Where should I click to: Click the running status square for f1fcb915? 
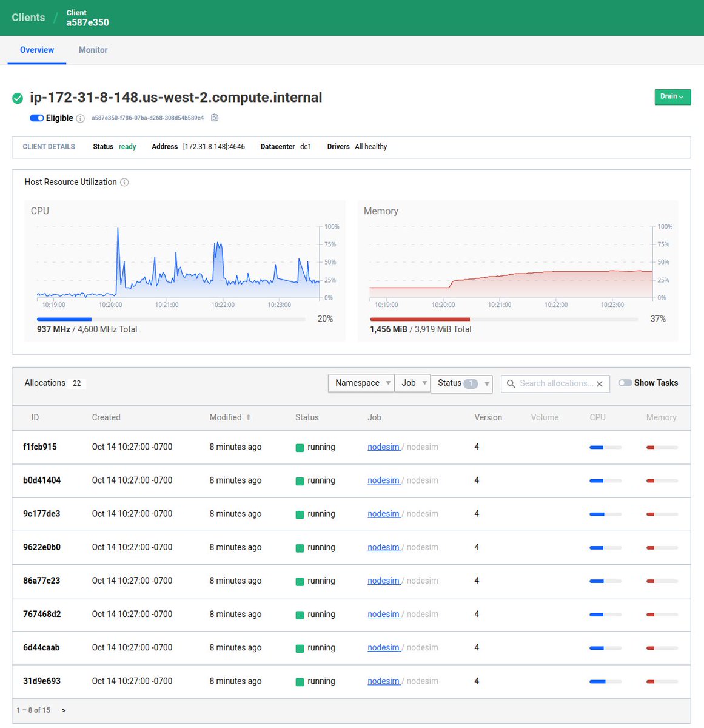coord(300,448)
